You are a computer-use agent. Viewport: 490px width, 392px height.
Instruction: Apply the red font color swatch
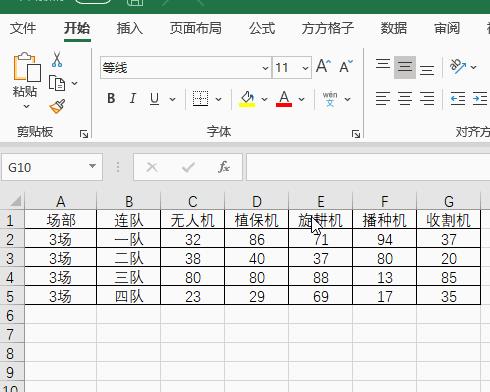(284, 99)
